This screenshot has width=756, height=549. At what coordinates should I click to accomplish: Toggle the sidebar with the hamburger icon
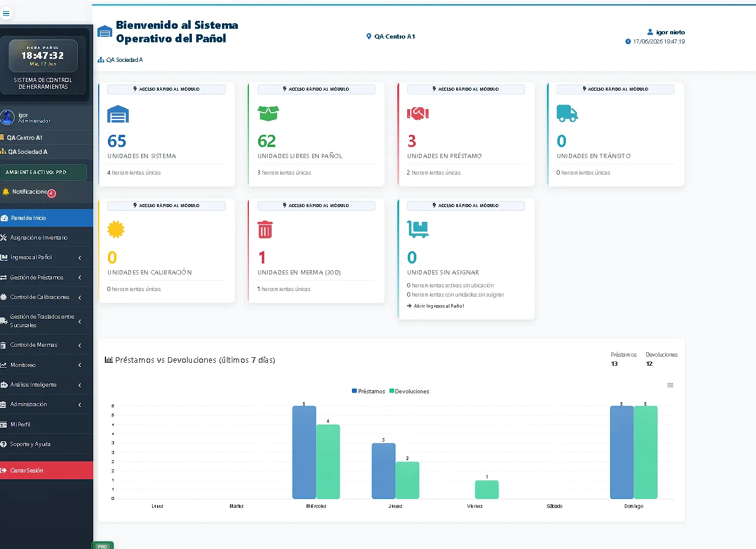[x=6, y=12]
